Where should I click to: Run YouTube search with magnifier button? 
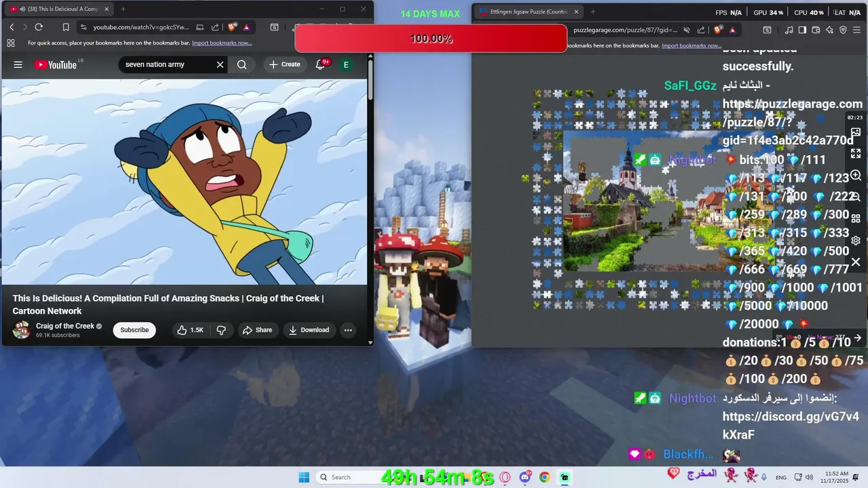pos(242,64)
